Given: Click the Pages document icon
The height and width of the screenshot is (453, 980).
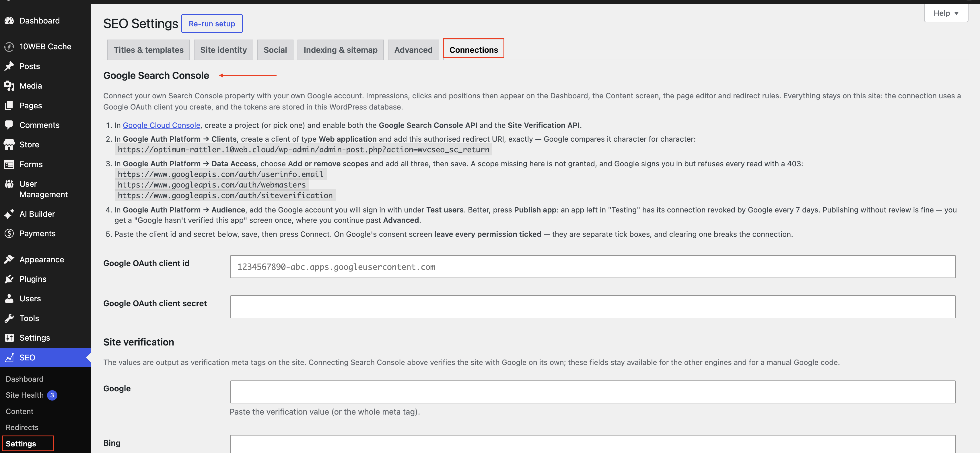Looking at the screenshot, I should pyautogui.click(x=9, y=105).
